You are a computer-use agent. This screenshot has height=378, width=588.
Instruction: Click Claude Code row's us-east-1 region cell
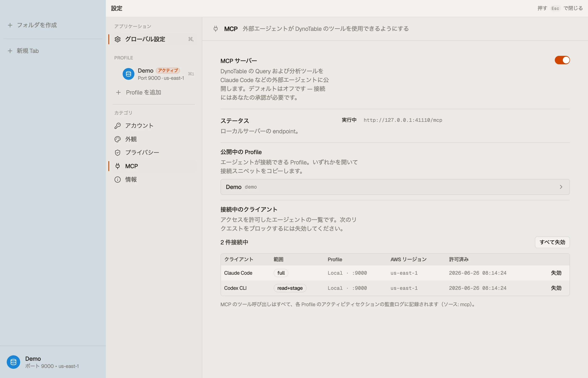click(x=404, y=273)
